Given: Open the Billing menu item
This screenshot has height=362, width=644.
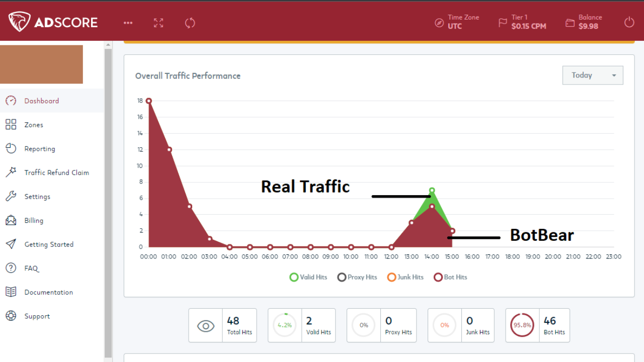Looking at the screenshot, I should [x=52, y=220].
